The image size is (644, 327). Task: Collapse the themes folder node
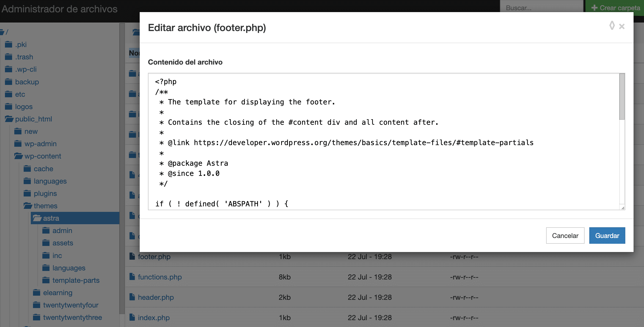coord(27,206)
